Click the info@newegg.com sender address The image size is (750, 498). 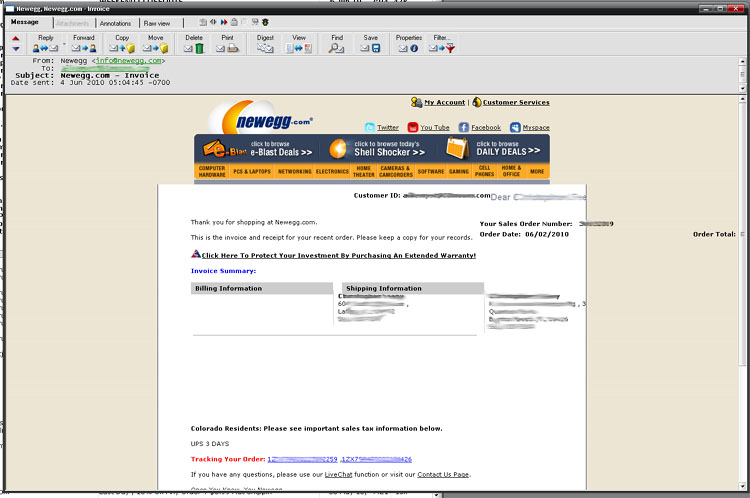pyautogui.click(x=128, y=61)
